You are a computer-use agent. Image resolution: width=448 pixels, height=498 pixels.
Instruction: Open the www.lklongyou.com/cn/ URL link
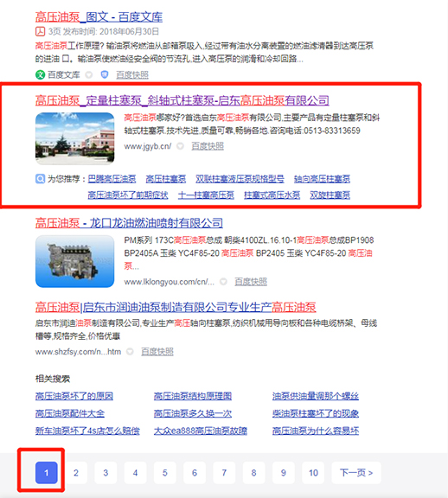click(x=169, y=282)
